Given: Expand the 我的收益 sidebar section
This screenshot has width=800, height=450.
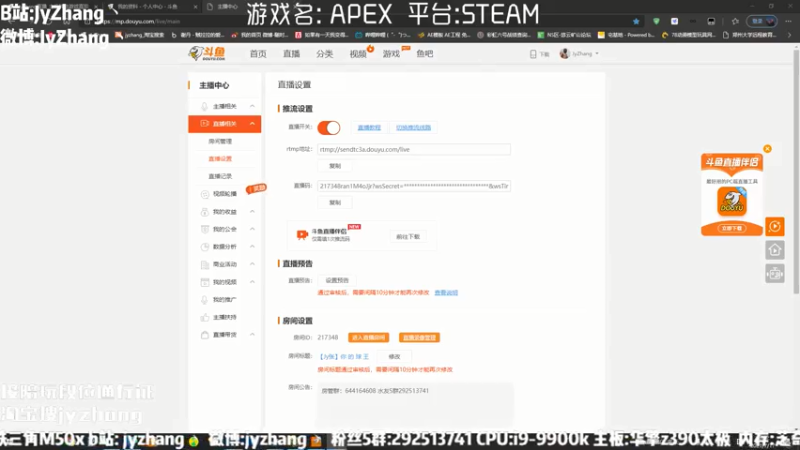Looking at the screenshot, I should pos(252,212).
